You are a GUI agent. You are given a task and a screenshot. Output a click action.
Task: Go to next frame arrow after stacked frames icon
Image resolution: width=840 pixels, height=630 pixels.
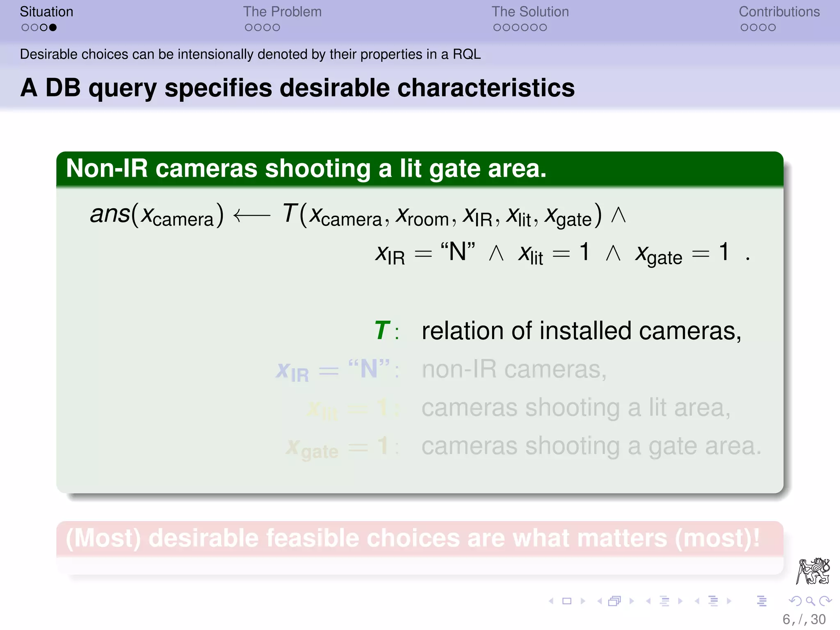click(632, 601)
